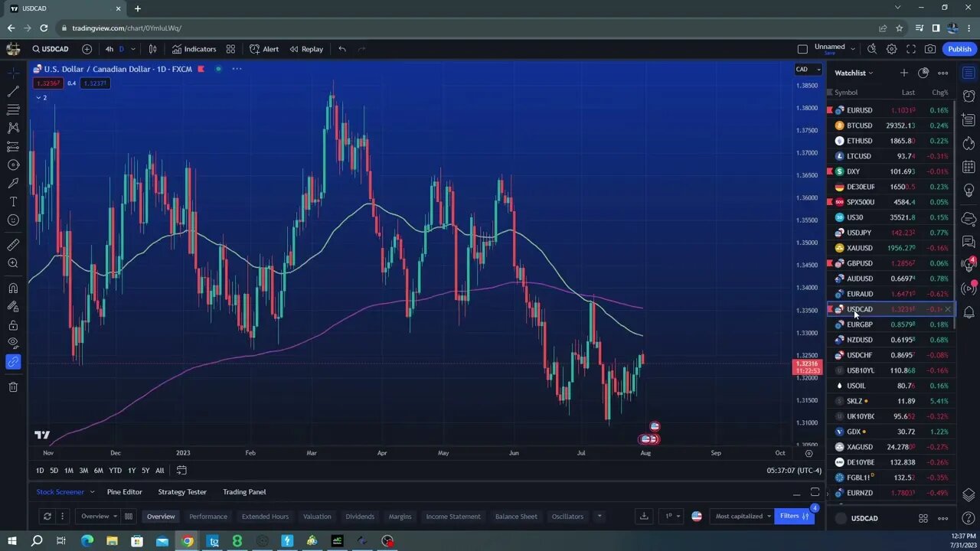
Task: Select XAUUSD row in watchlist
Action: pyautogui.click(x=891, y=248)
